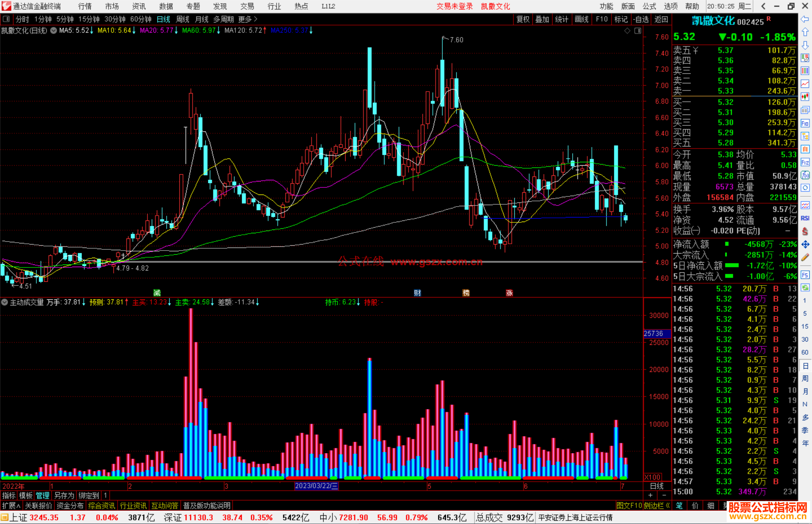Click the candlestick chart sidebar icon
Viewport: 812px width, 524px height.
pyautogui.click(x=805, y=97)
